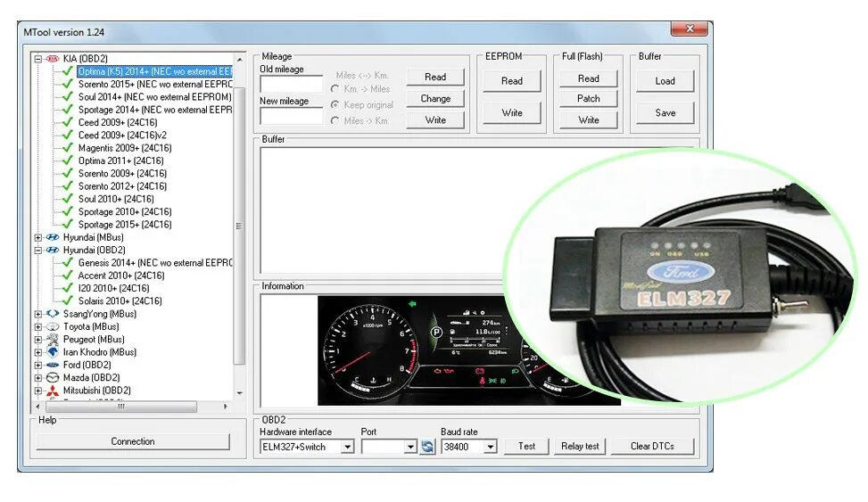Click the Mitsubishi diamonds icon

click(x=52, y=391)
